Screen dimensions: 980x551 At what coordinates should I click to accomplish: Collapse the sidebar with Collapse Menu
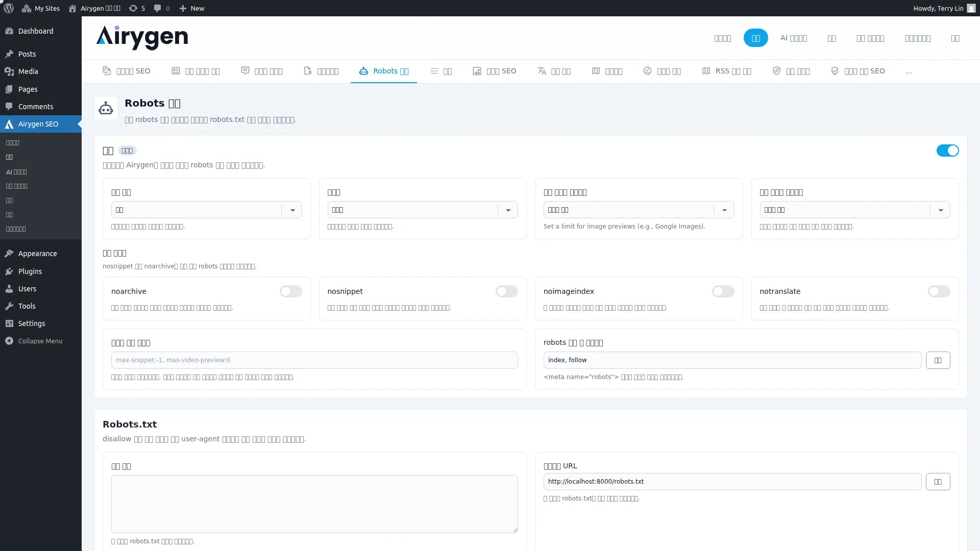41,341
